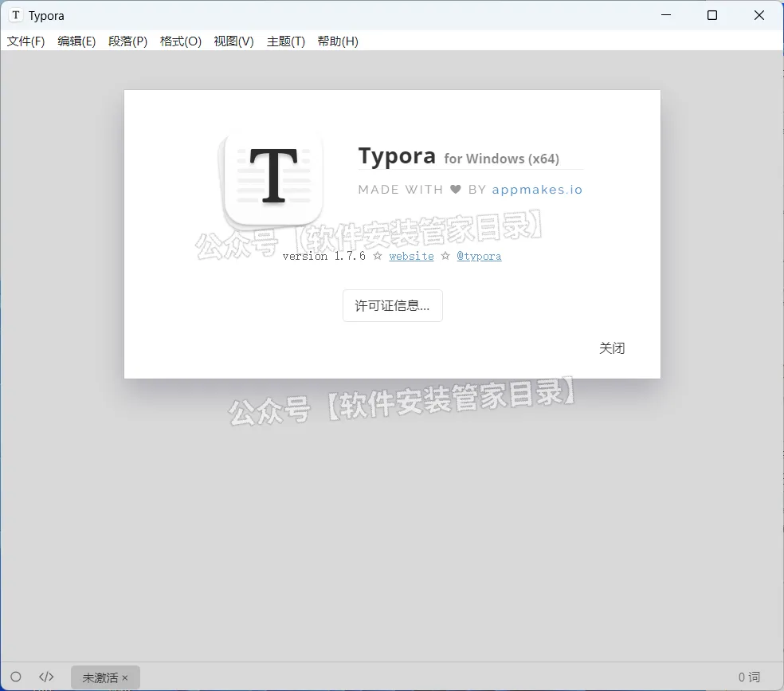Open the 帮助(H) menu
The height and width of the screenshot is (691, 784).
(x=338, y=41)
